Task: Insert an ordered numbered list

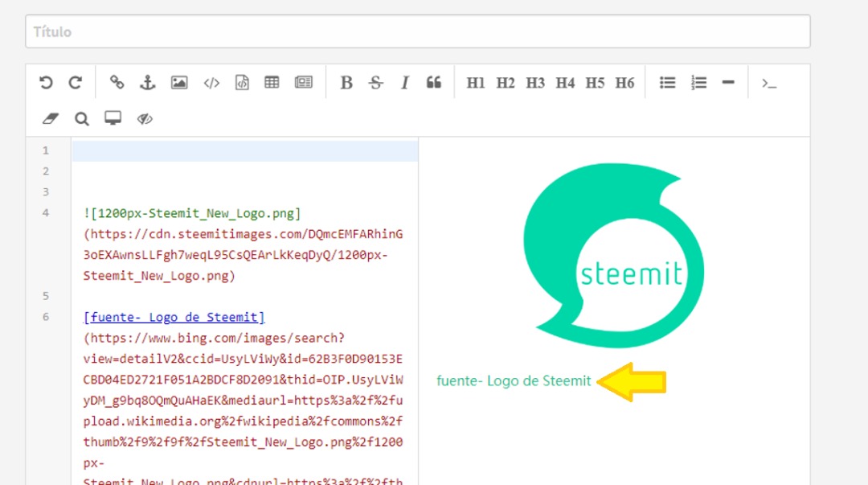Action: 698,83
